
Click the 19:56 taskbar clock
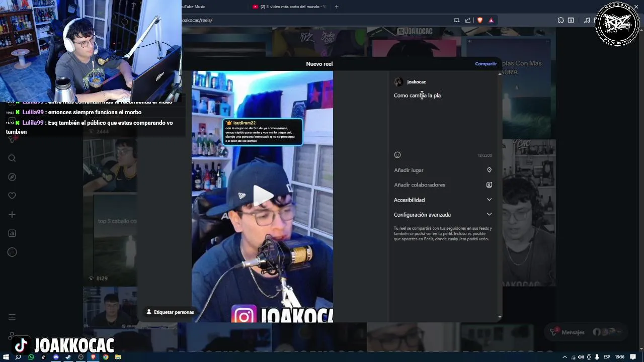620,357
